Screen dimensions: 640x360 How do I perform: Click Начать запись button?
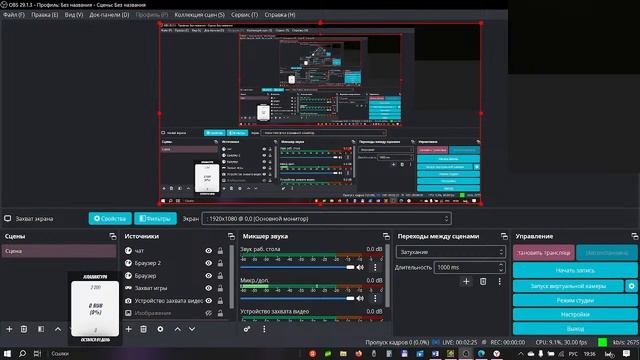click(x=575, y=270)
